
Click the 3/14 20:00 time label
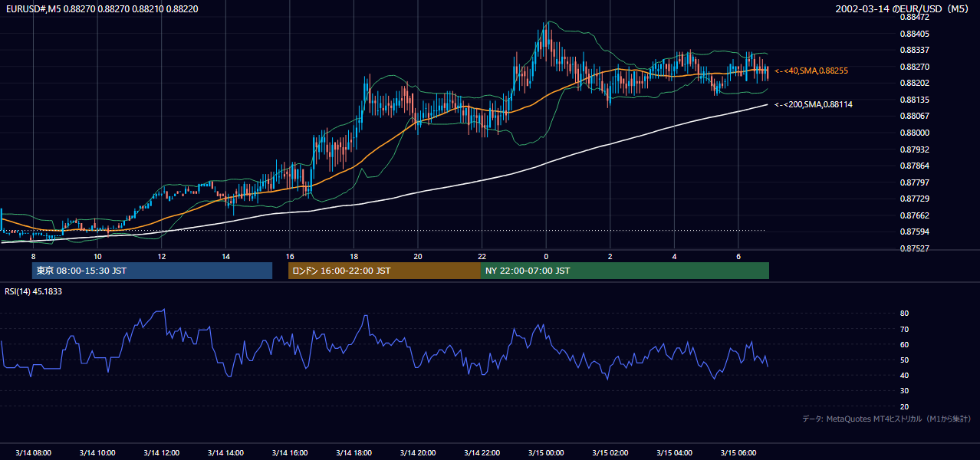tap(418, 453)
